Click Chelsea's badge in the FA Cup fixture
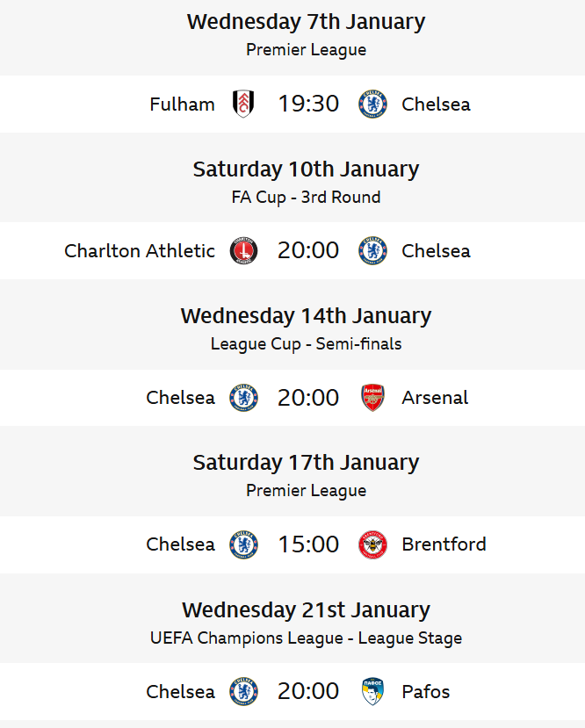Viewport: 585px width, 728px height. pyautogui.click(x=372, y=251)
